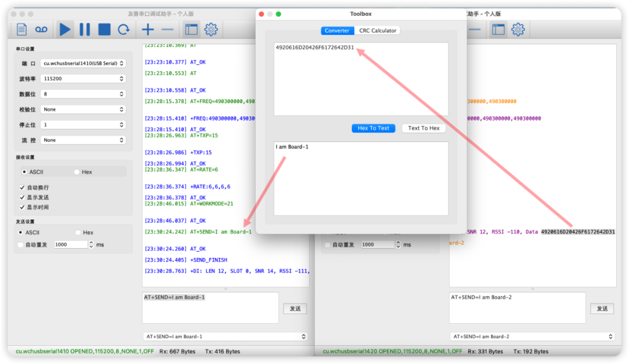Switch to the CRC Calculator tab
This screenshot has height=364, width=629.
pyautogui.click(x=377, y=31)
